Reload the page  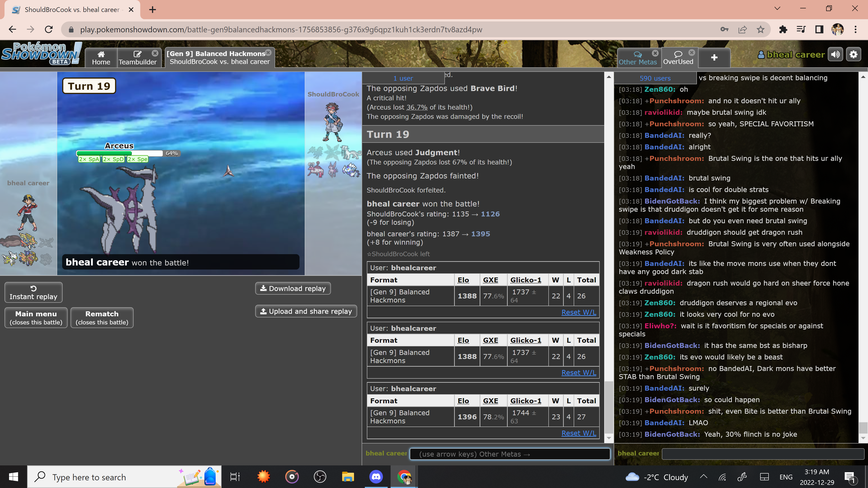tap(49, 30)
